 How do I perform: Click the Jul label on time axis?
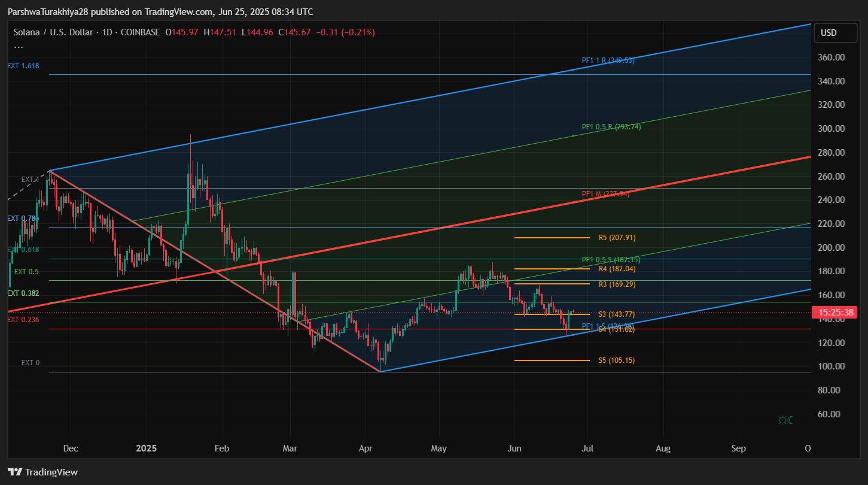(x=587, y=448)
